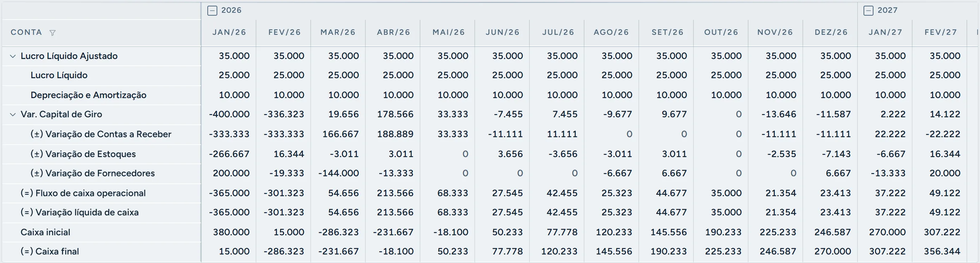This screenshot has height=263, width=980.
Task: Click the CONTA column header
Action: 26,32
